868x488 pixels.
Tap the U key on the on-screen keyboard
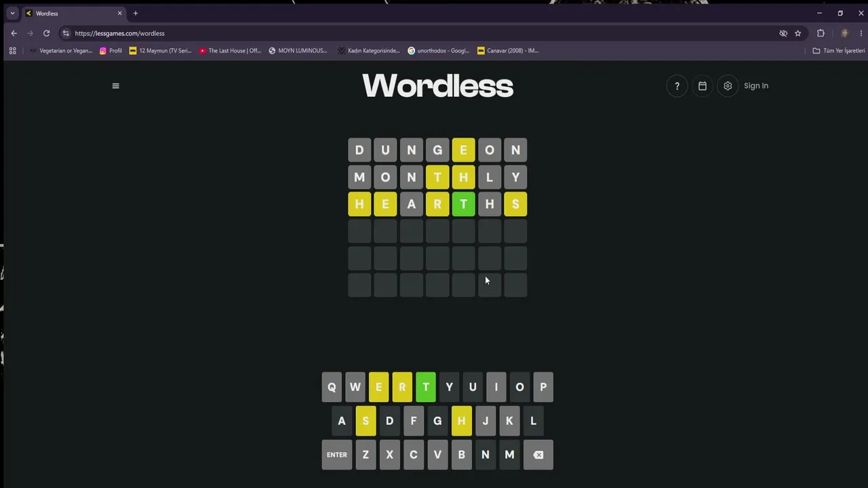pyautogui.click(x=473, y=387)
